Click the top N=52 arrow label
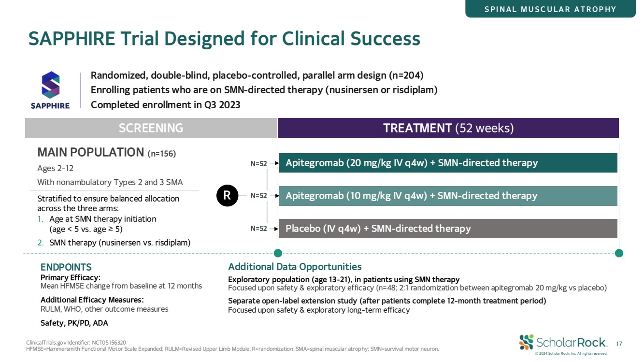 (259, 164)
